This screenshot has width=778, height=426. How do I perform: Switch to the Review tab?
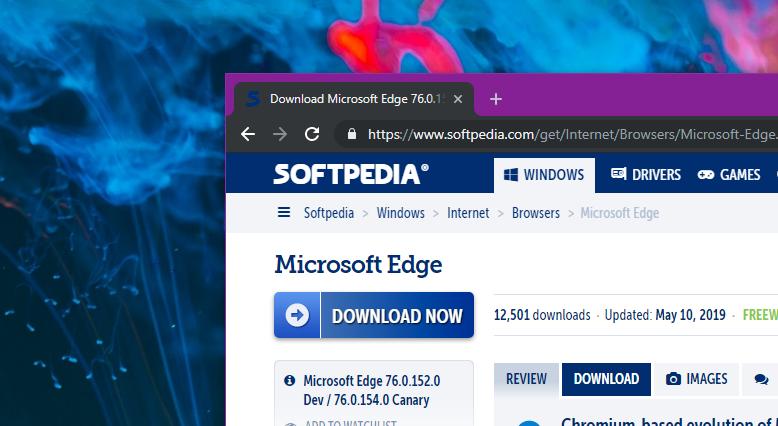[x=526, y=379]
